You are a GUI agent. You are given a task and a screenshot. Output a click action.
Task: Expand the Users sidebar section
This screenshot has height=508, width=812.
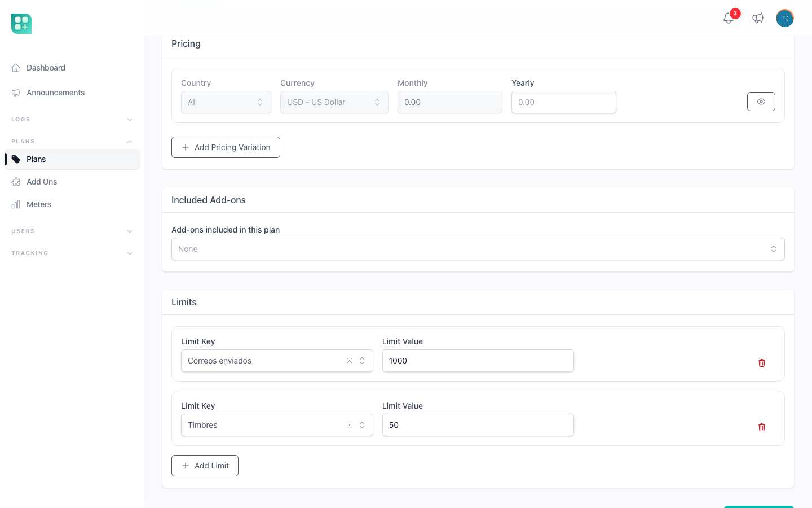[72, 231]
